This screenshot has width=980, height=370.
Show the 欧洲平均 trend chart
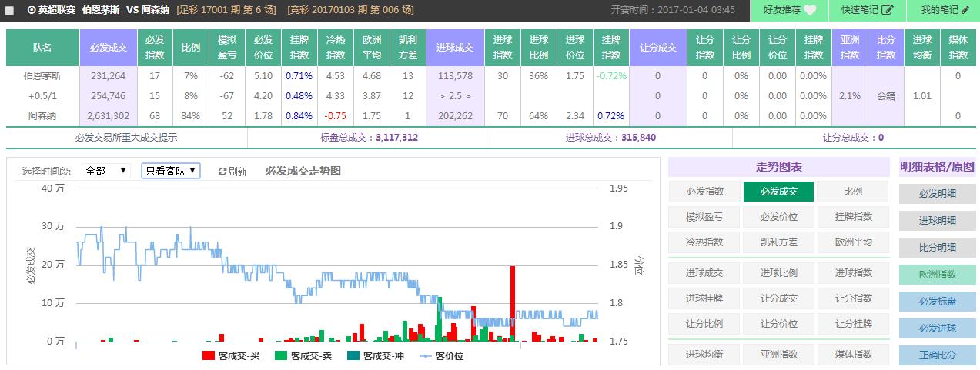point(852,242)
